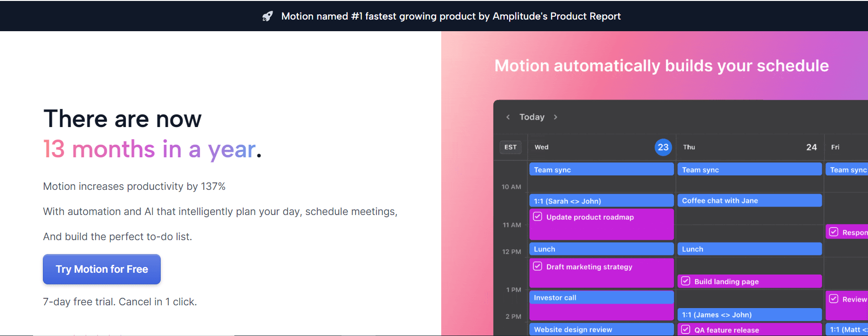
Task: Open the EST timezone selector
Action: pos(511,147)
